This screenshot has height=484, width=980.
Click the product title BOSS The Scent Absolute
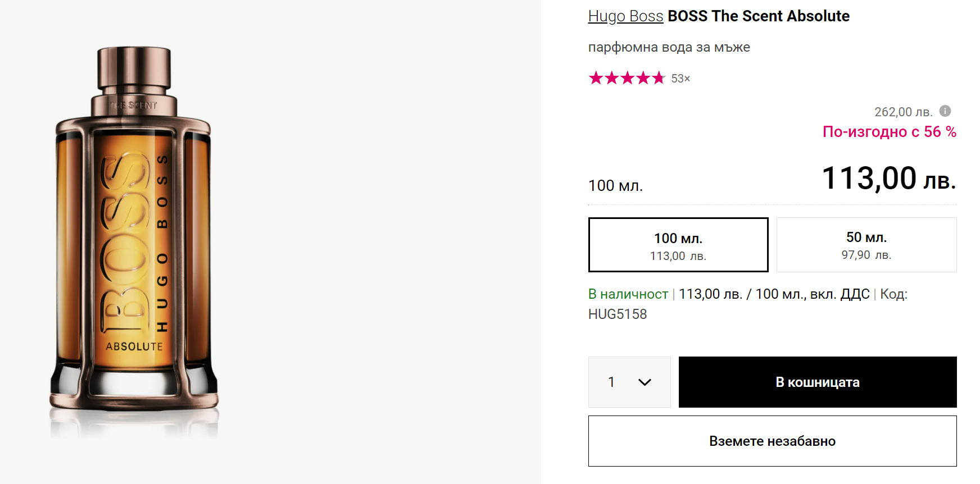(758, 16)
